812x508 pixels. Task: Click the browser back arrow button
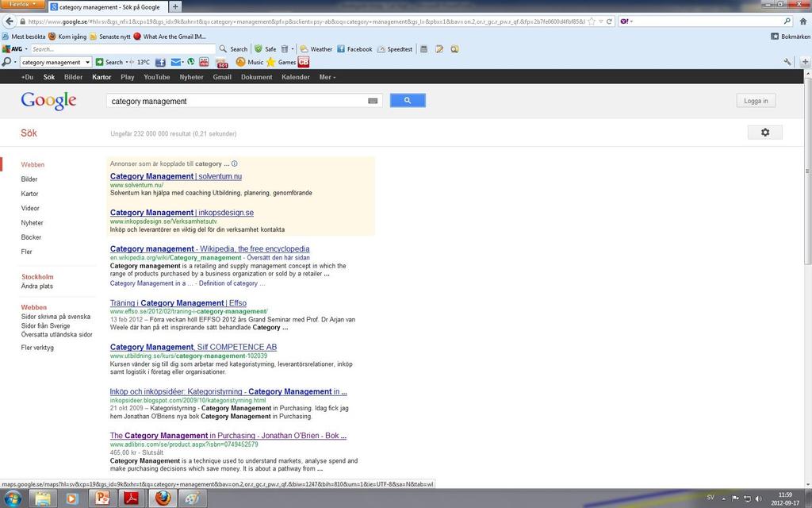click(10, 21)
